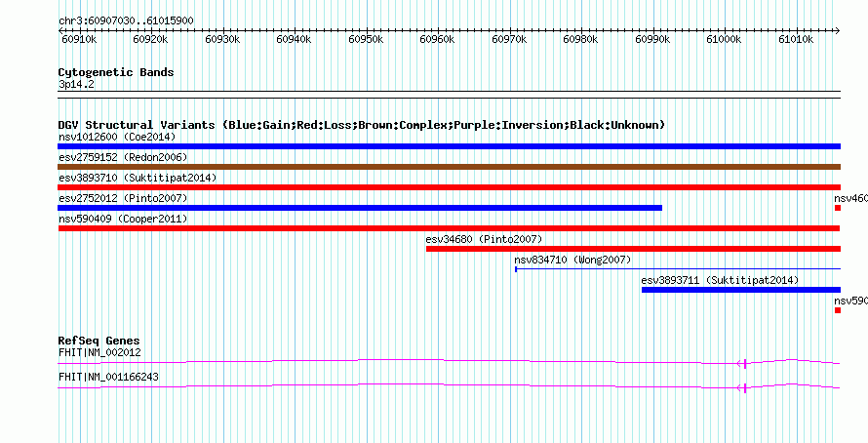Click the red nsv590409 loss bar

(449, 228)
